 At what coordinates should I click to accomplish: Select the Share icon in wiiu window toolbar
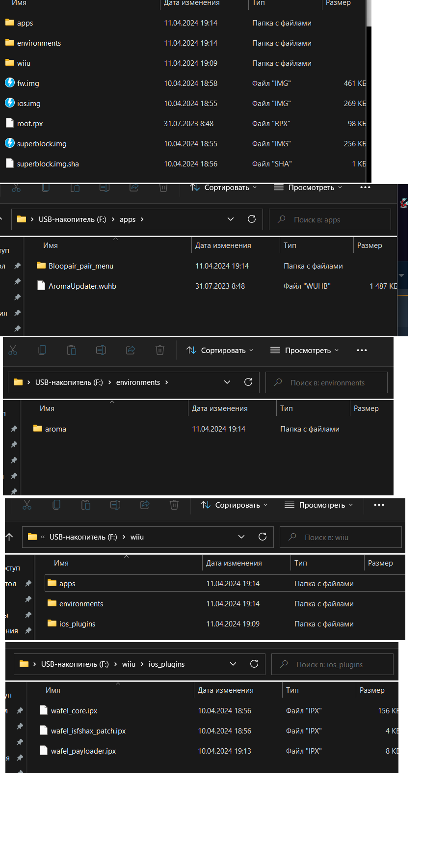145,505
